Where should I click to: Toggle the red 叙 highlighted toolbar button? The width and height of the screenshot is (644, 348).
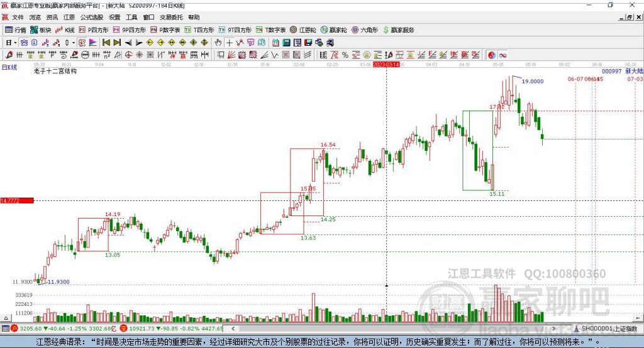pyautogui.click(x=82, y=42)
